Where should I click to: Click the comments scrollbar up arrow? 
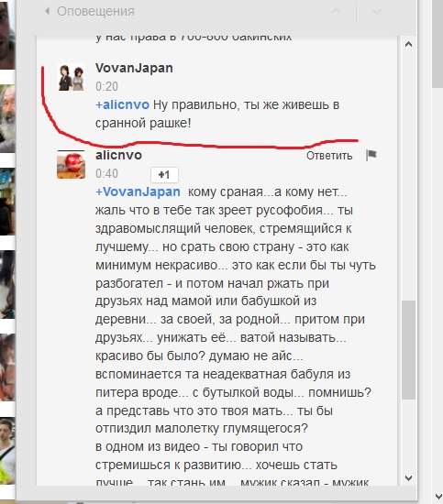(x=408, y=44)
